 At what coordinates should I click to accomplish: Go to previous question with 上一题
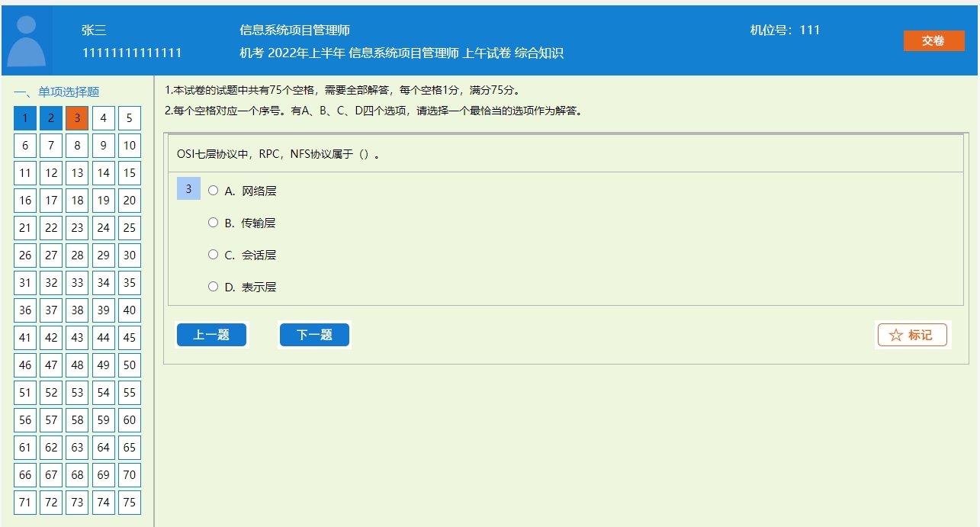(x=211, y=335)
